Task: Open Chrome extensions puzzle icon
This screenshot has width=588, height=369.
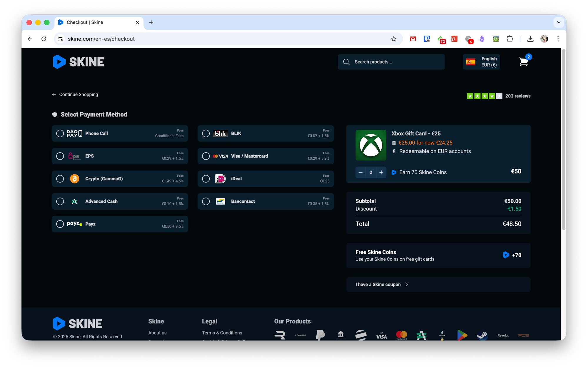Action: coord(510,39)
